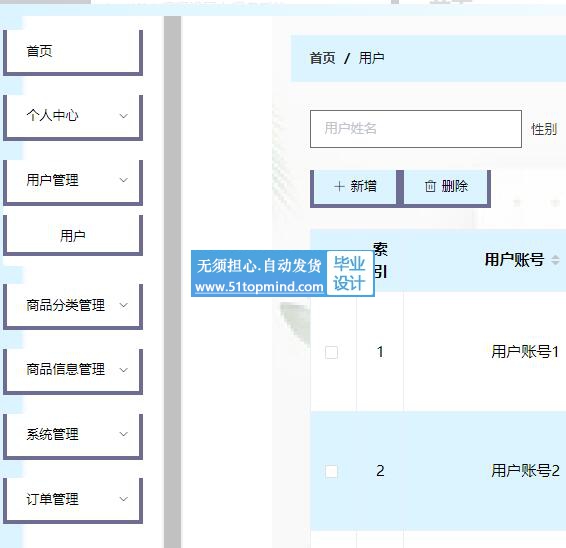Click the plus icon on 新增 button

[x=339, y=187]
